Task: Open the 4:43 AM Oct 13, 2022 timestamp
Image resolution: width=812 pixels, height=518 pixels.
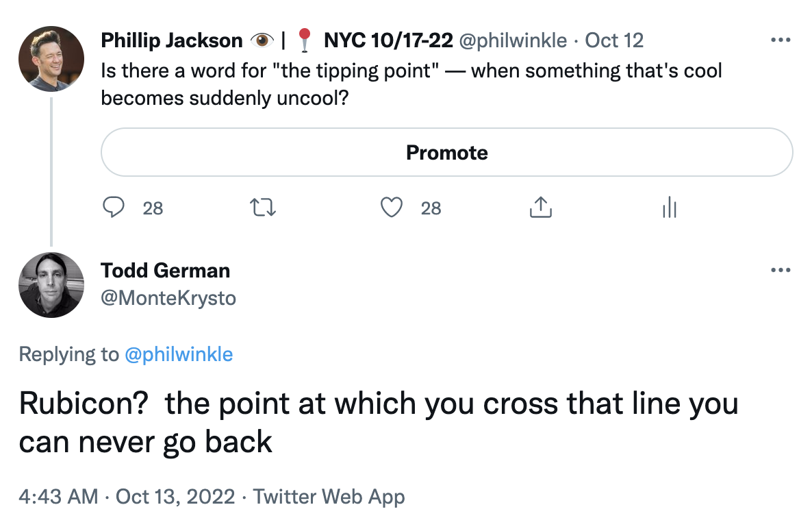Action: pos(127,496)
